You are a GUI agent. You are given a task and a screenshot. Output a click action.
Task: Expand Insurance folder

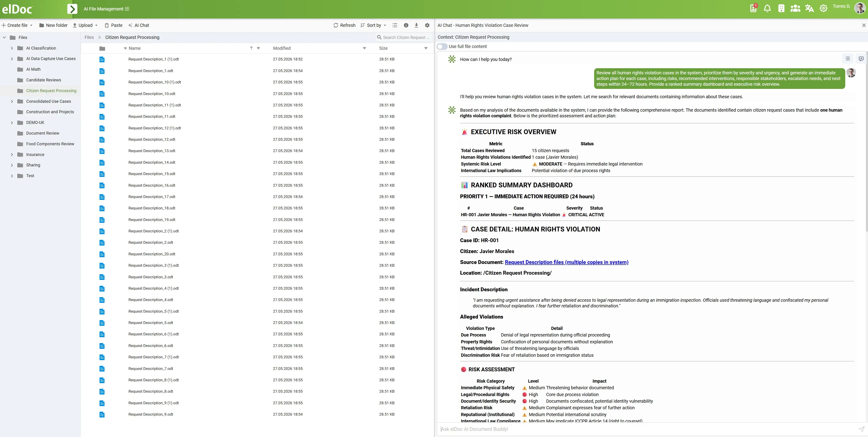12,155
